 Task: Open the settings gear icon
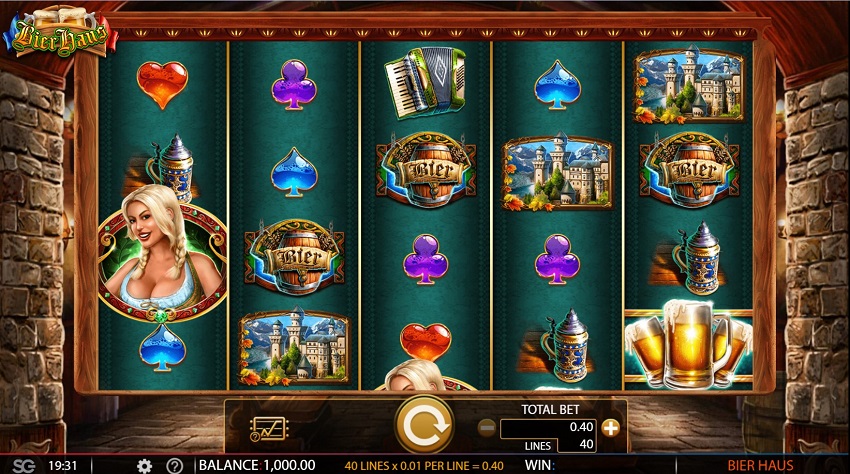[x=144, y=466]
